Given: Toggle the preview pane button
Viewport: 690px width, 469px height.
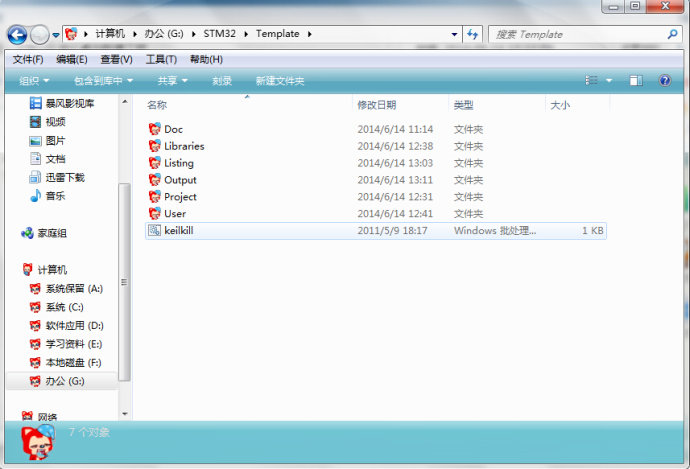Looking at the screenshot, I should click(x=636, y=81).
